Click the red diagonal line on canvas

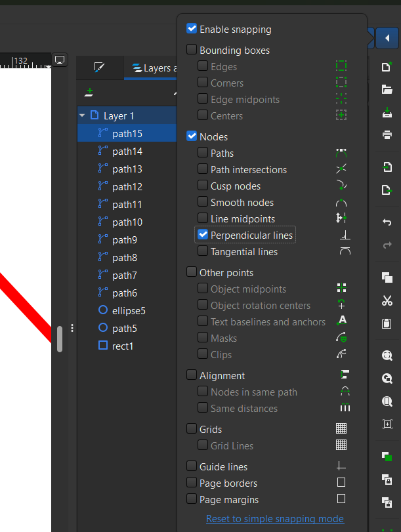point(27,309)
